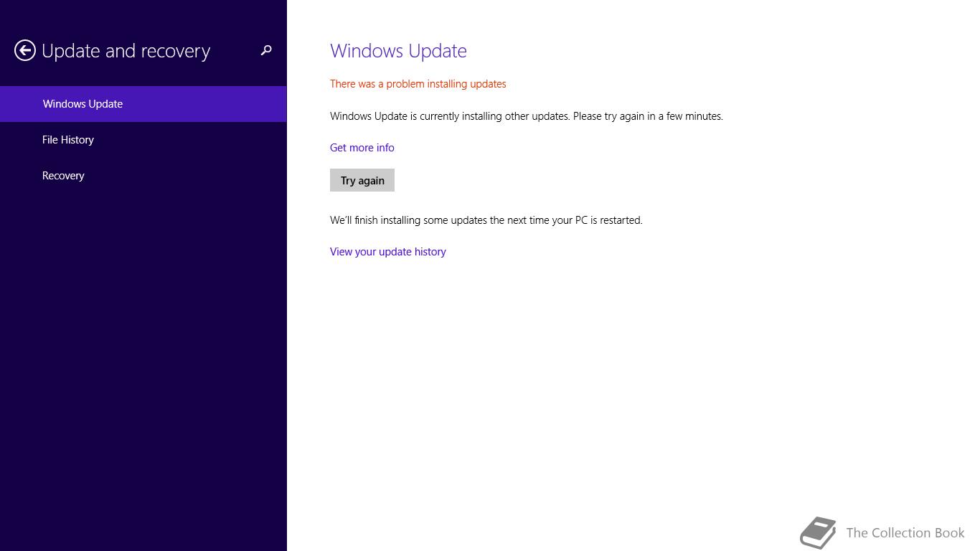Click the 'There was a problem installing updates' message
Viewport: 980px width, 551px height.
pyautogui.click(x=418, y=84)
